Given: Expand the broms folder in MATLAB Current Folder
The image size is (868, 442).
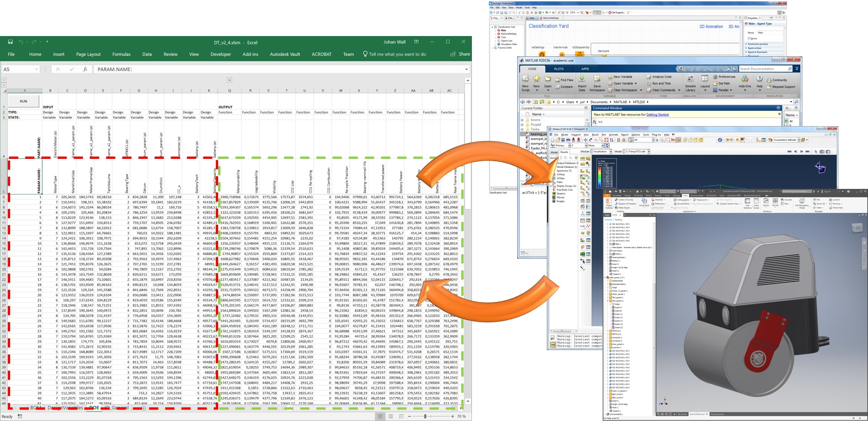Looking at the screenshot, I should 522,120.
